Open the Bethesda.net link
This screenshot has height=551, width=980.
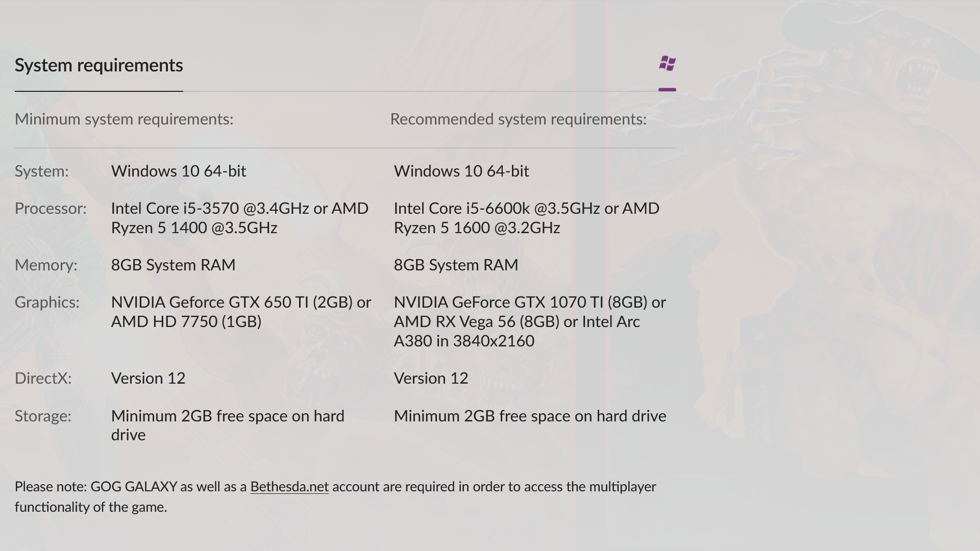[x=289, y=487]
